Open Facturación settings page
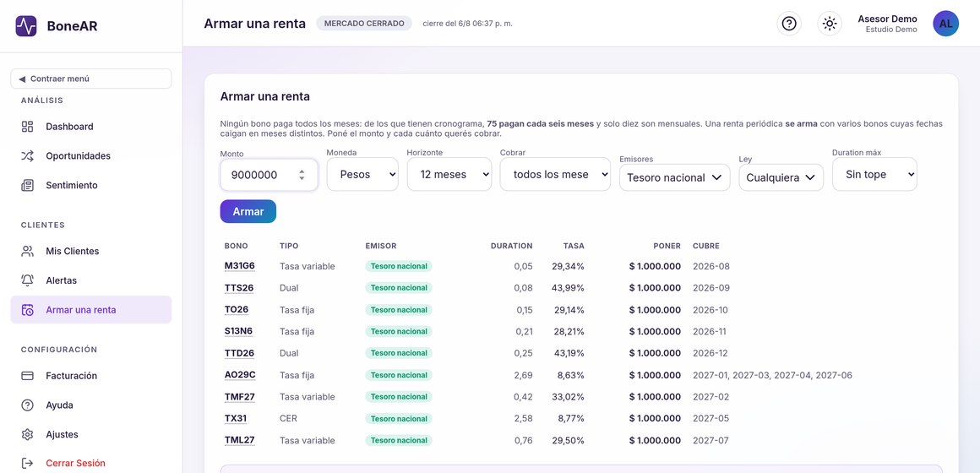This screenshot has width=980, height=473. click(91, 376)
